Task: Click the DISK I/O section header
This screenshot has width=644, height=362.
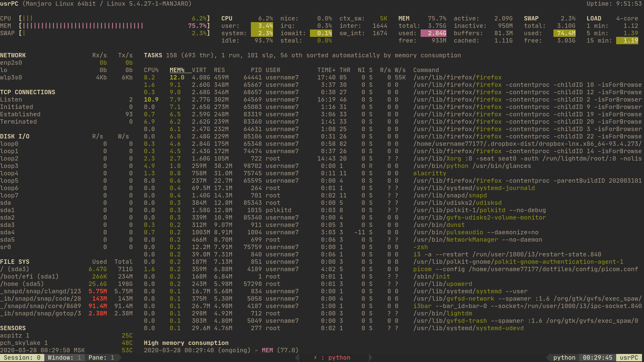Action: tap(15, 136)
